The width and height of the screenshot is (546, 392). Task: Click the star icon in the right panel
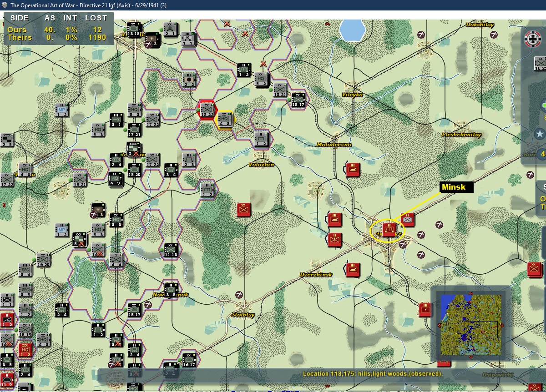[540, 134]
